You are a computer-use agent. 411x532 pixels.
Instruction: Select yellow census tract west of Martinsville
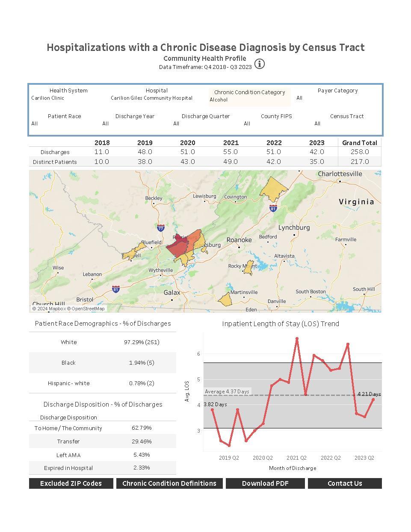pos(225,300)
